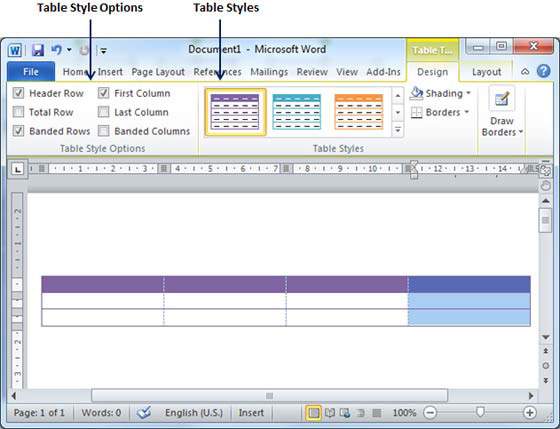Select Print Layout view icon in status bar
The width and height of the screenshot is (560, 429).
[314, 413]
